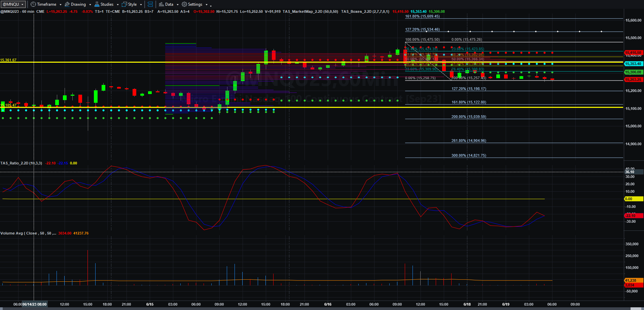Click the 06/14/23 08:00 time cursor label
Image resolution: width=644 pixels, height=310 pixels.
[34, 304]
